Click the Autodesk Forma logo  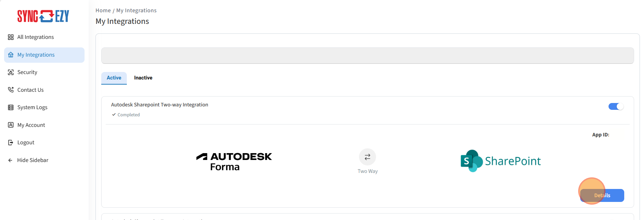[x=234, y=161]
